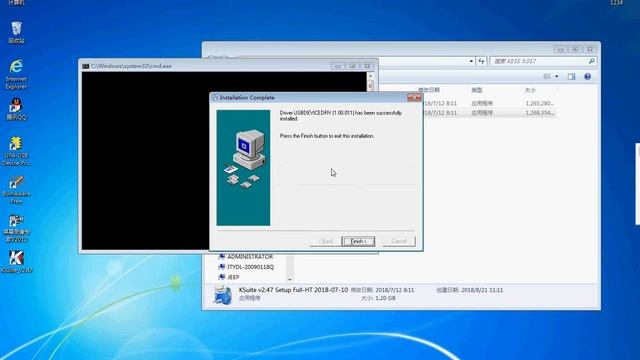
Task: Maximize the Explorer window
Action: pyautogui.click(x=576, y=49)
